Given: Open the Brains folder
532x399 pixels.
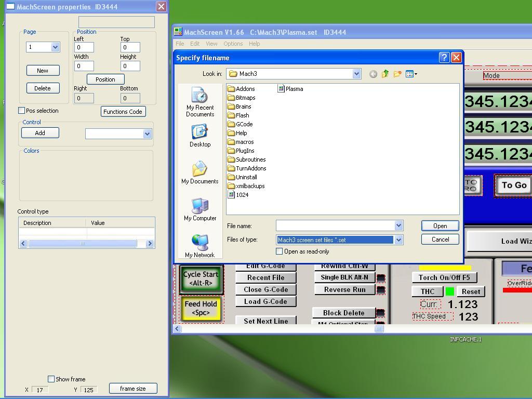Looking at the screenshot, I should (240, 107).
